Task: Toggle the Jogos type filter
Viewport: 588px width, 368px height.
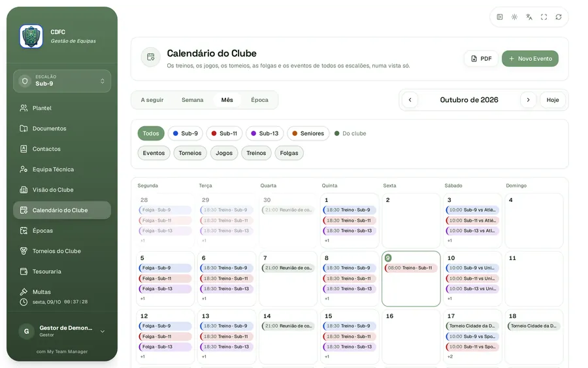Action: 224,153
